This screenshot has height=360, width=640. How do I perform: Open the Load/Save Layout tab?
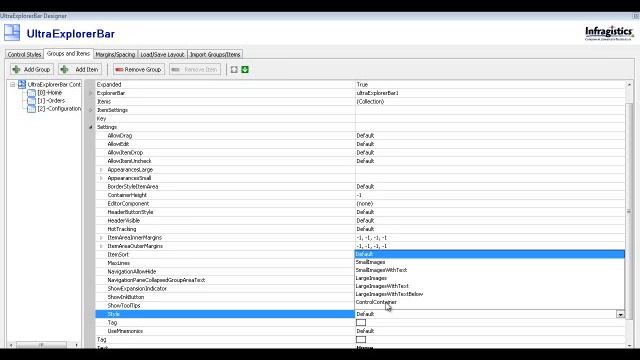(x=162, y=54)
